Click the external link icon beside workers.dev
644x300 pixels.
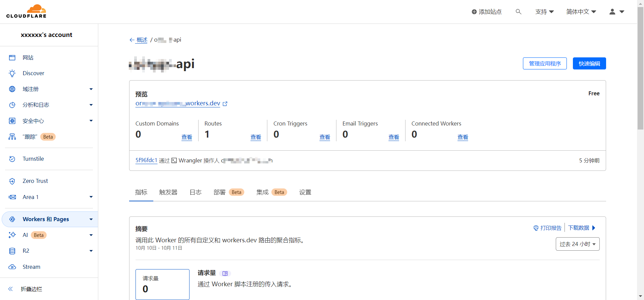(x=225, y=104)
